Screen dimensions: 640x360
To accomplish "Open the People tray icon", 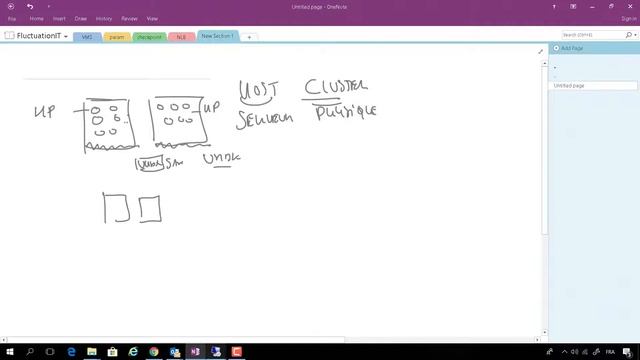I will [550, 351].
